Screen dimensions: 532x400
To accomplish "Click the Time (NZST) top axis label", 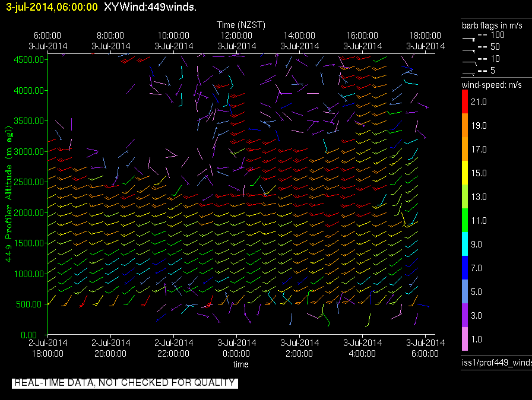I will coord(240,25).
